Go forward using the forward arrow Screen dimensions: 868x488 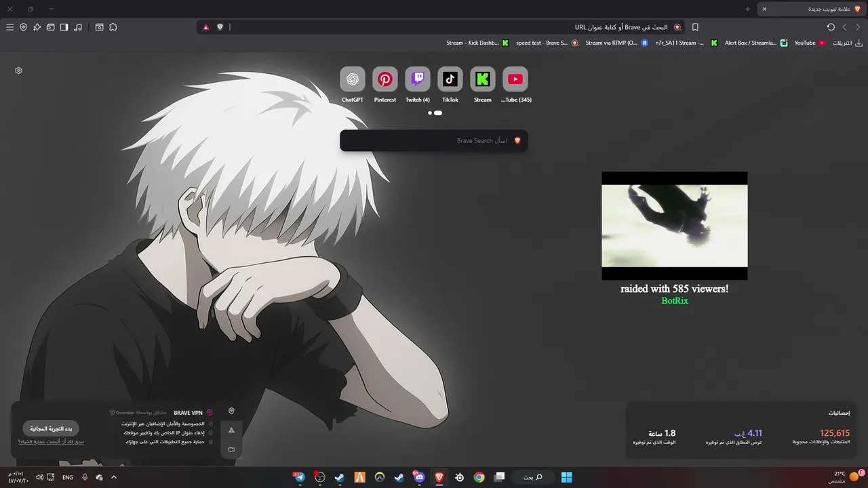coord(858,27)
